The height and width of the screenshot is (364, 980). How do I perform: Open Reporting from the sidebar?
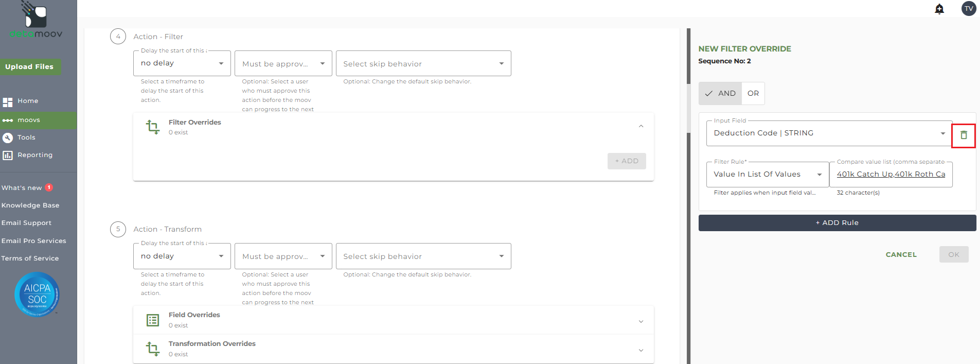coord(34,155)
